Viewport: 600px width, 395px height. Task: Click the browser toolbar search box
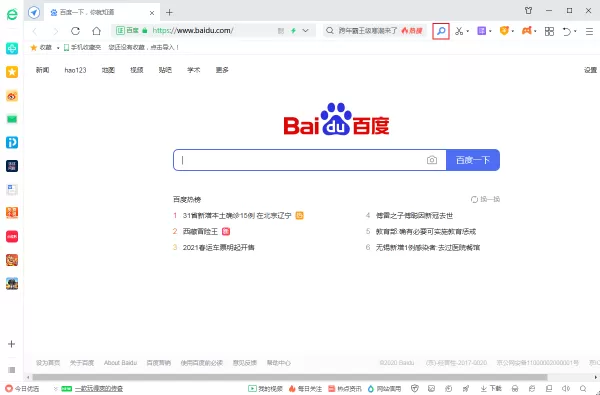point(375,31)
